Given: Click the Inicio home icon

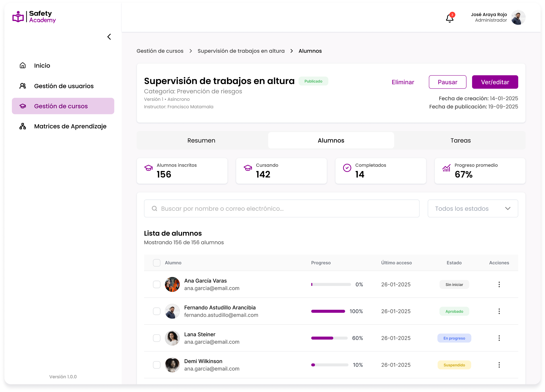Looking at the screenshot, I should click(23, 65).
